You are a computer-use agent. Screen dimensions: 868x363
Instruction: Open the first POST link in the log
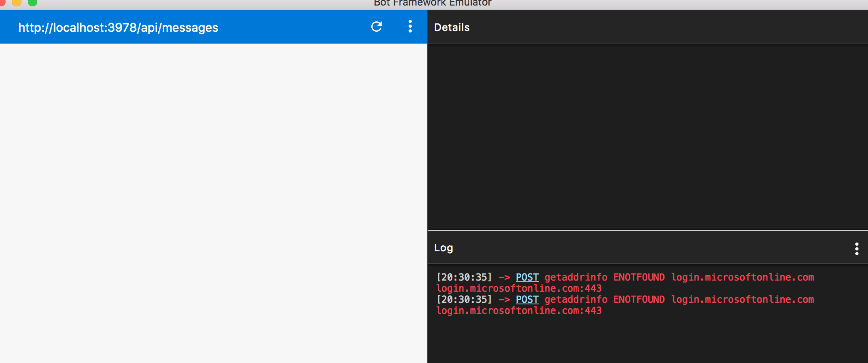coord(527,277)
